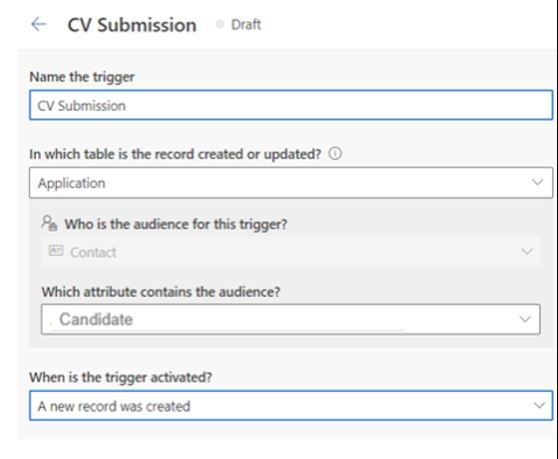
Task: Click the Draft status dot indicator
Action: click(x=220, y=24)
